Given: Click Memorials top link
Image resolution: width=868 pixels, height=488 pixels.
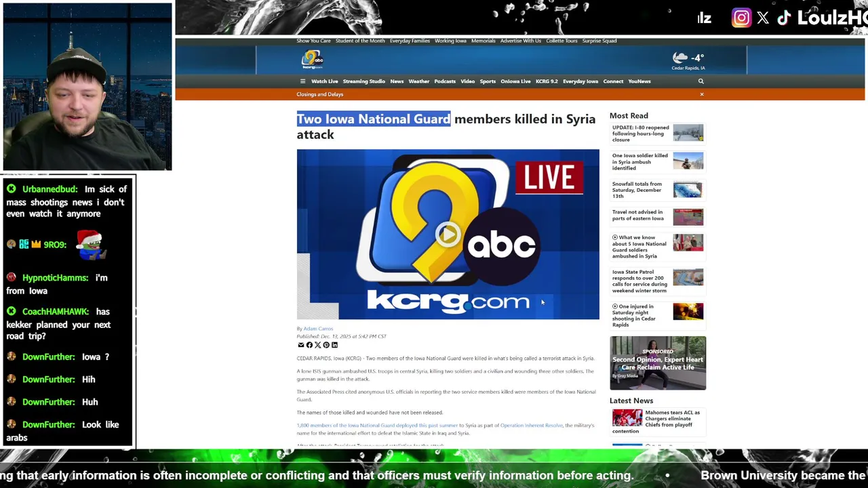Looking at the screenshot, I should point(484,41).
